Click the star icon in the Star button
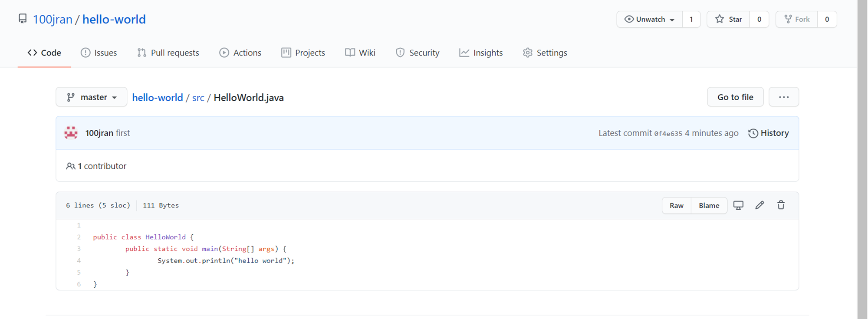 tap(720, 19)
